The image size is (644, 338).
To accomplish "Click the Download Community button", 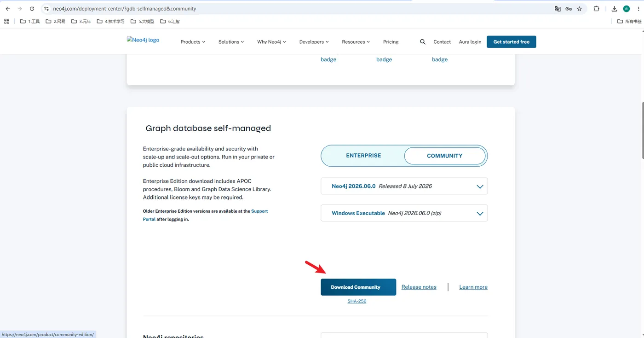I will coord(358,287).
